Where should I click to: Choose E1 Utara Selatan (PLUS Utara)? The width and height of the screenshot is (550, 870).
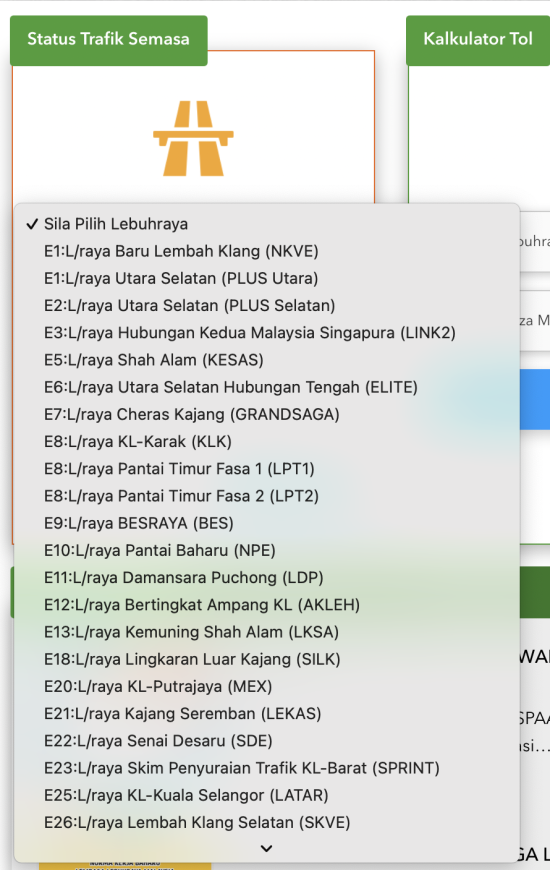(x=267, y=279)
